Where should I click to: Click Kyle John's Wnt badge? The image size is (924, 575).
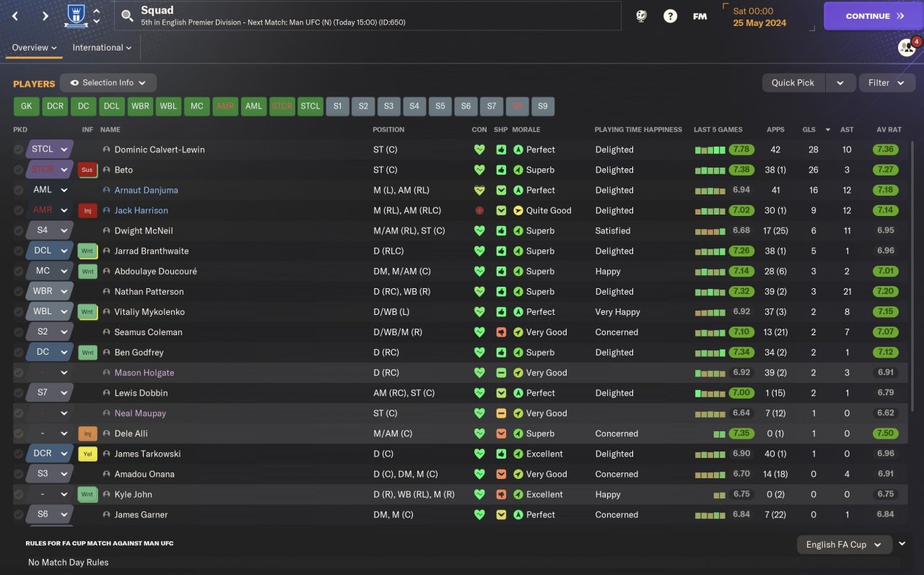pyautogui.click(x=87, y=494)
